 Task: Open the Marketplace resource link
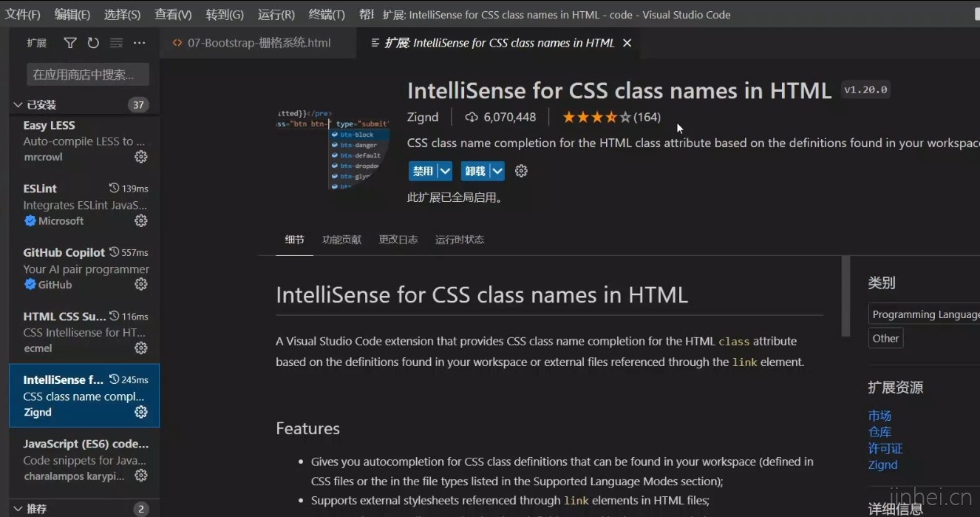coord(879,416)
